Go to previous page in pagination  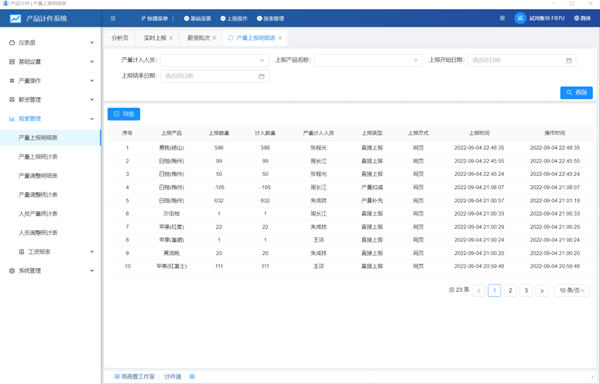pos(478,291)
